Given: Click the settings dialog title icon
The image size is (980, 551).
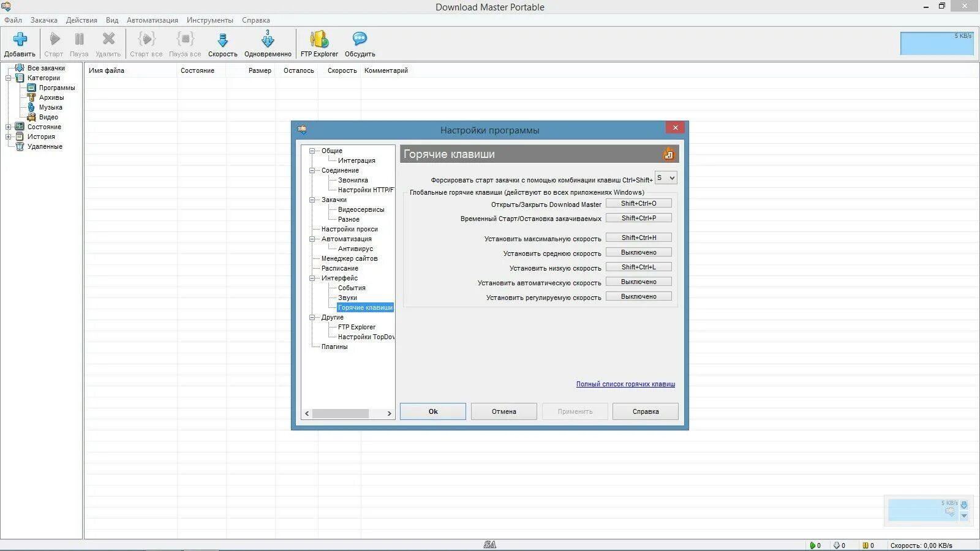Looking at the screenshot, I should click(x=302, y=129).
